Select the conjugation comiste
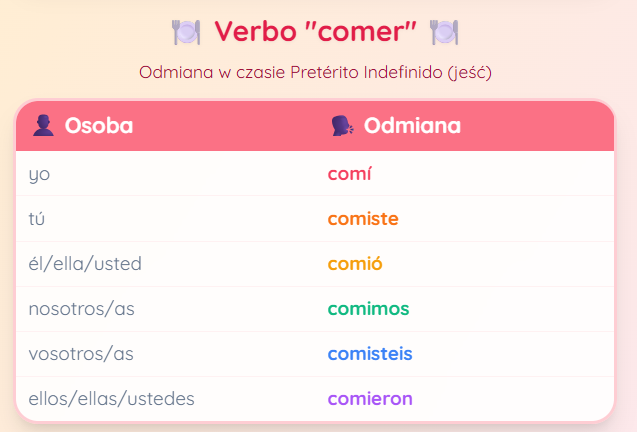Image resolution: width=637 pixels, height=432 pixels. coord(363,219)
